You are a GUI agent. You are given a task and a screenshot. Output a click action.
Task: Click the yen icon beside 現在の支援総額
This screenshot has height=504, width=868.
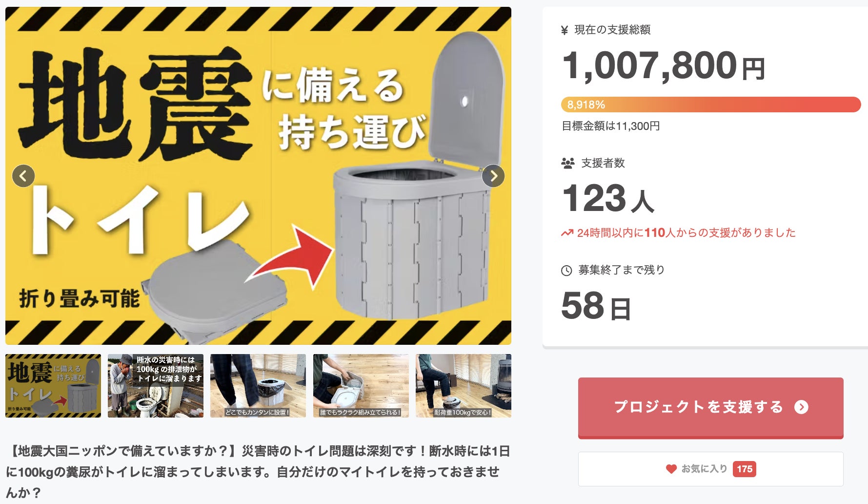click(x=565, y=30)
